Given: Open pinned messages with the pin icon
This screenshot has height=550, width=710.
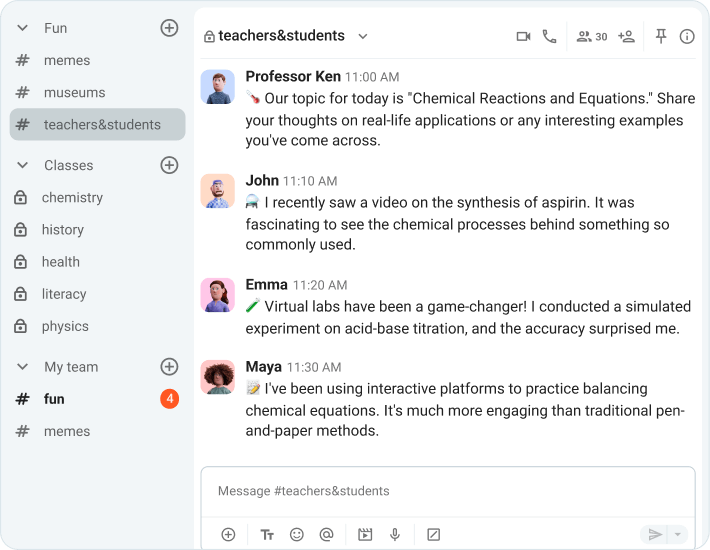Looking at the screenshot, I should (x=661, y=36).
